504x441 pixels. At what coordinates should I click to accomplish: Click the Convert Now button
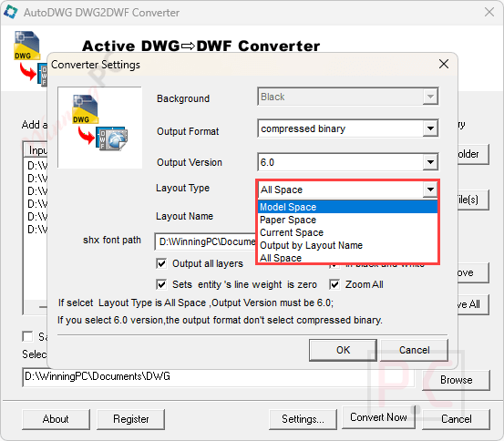tap(378, 417)
